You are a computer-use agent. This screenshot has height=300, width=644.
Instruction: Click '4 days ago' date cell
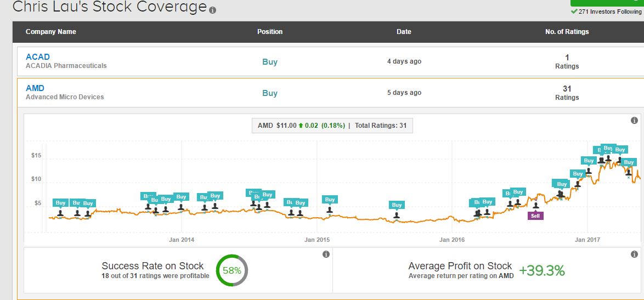pyautogui.click(x=404, y=61)
